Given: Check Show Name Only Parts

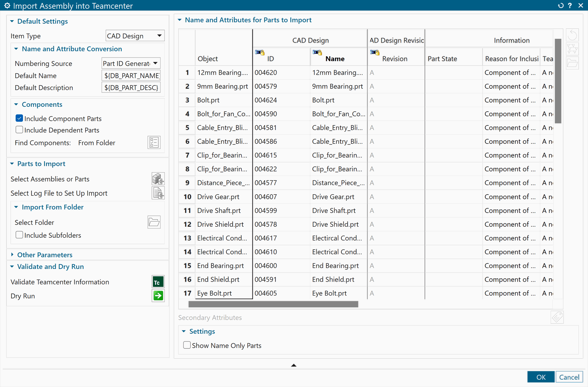Looking at the screenshot, I should (x=187, y=345).
